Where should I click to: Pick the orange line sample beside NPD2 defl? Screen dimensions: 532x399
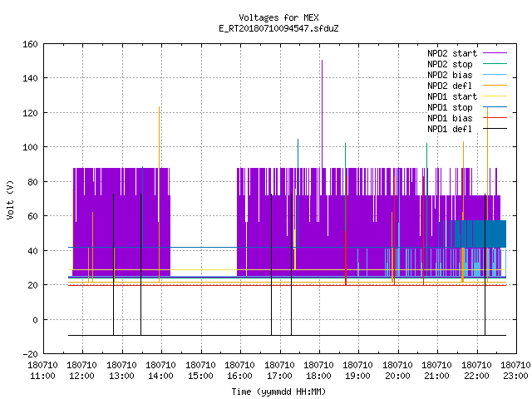coord(495,86)
